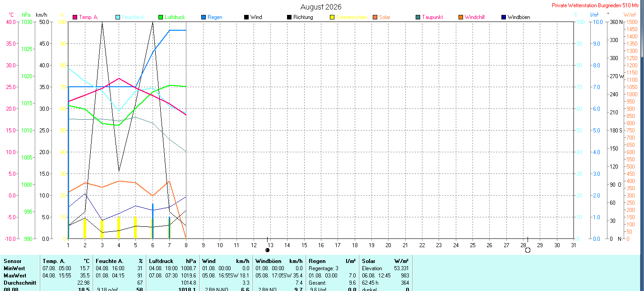Click the '180 S' direction axis label
The height and width of the screenshot is (291, 644).
click(x=616, y=130)
